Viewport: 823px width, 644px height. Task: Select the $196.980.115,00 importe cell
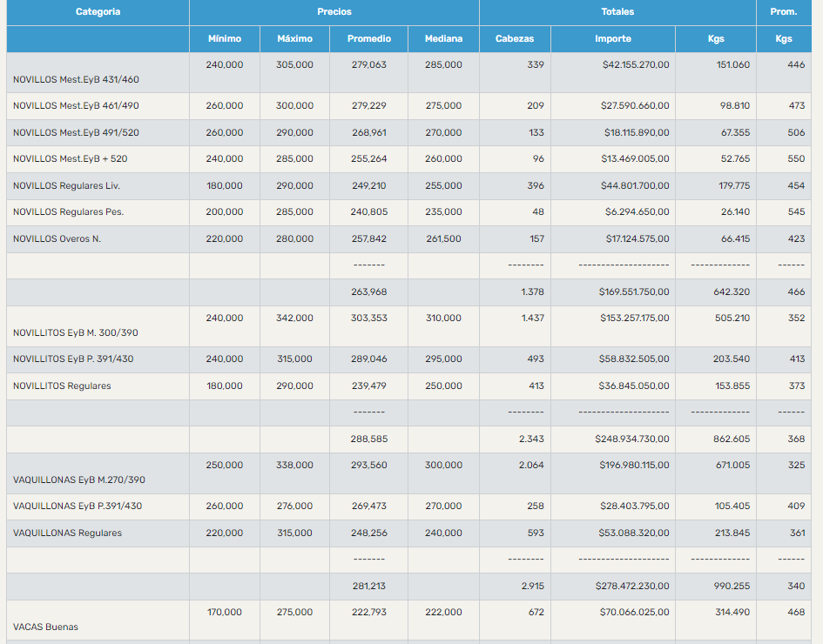click(x=634, y=466)
